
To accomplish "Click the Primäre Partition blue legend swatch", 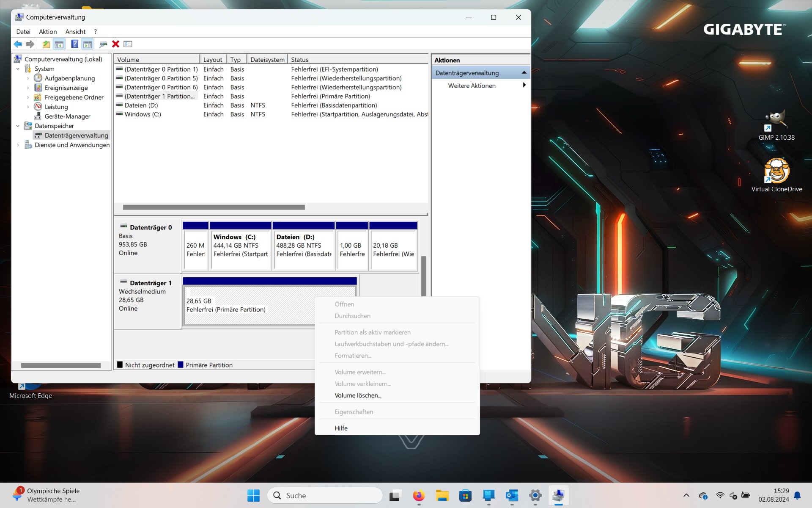I will click(181, 365).
